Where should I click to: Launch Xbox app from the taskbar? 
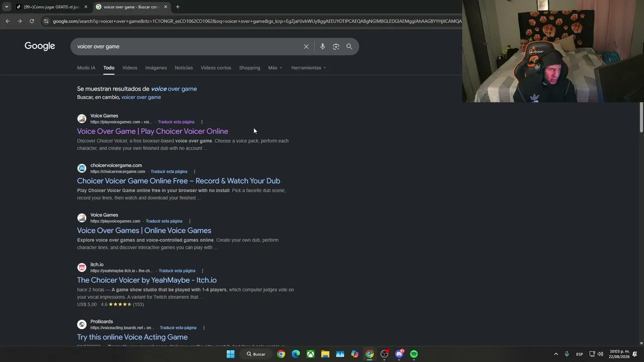click(x=311, y=354)
